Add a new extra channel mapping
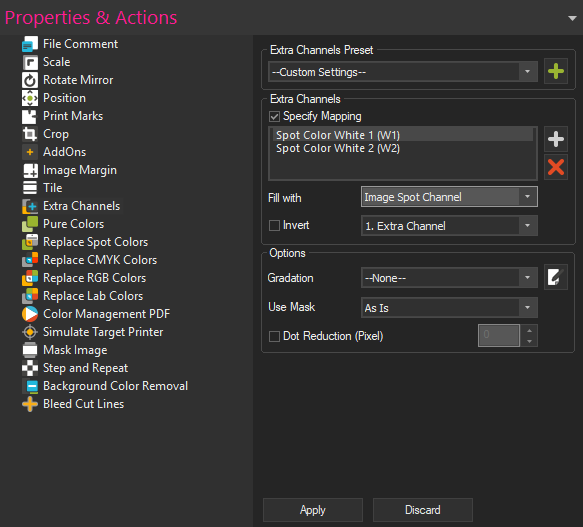 [x=555, y=139]
